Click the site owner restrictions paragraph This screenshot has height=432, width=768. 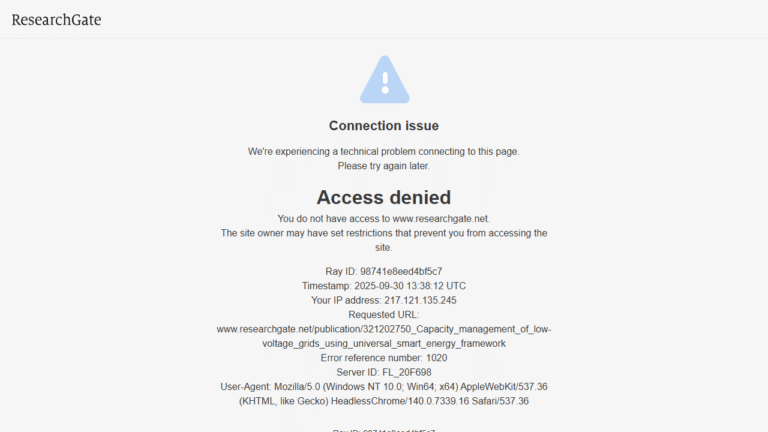(384, 240)
